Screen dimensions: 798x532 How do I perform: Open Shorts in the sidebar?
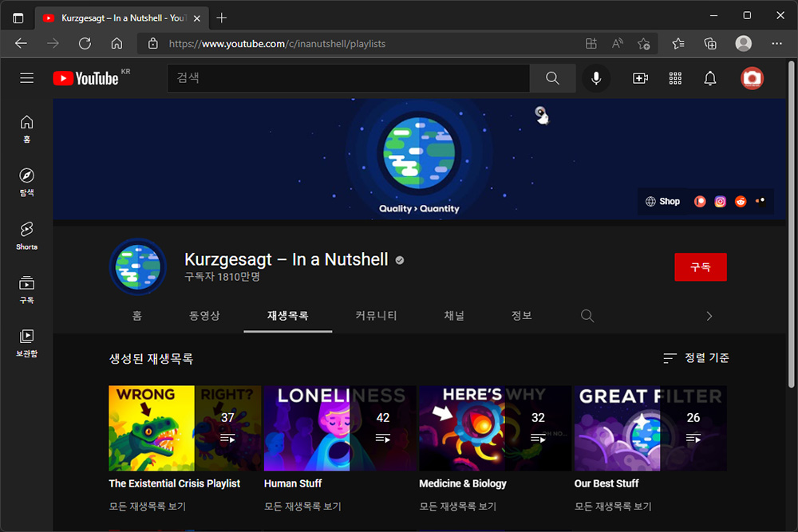[26, 235]
